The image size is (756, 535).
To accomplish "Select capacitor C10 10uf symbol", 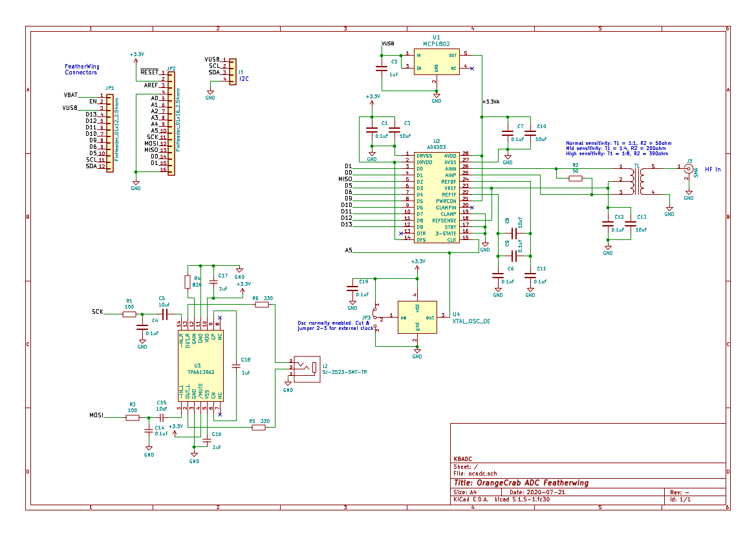I will 530,133.
